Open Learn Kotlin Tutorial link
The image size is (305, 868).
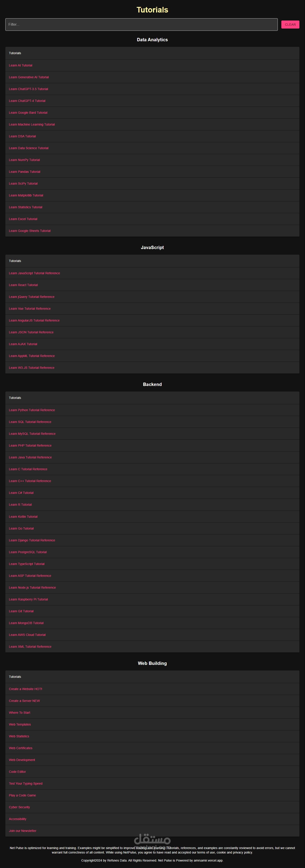[x=23, y=517]
